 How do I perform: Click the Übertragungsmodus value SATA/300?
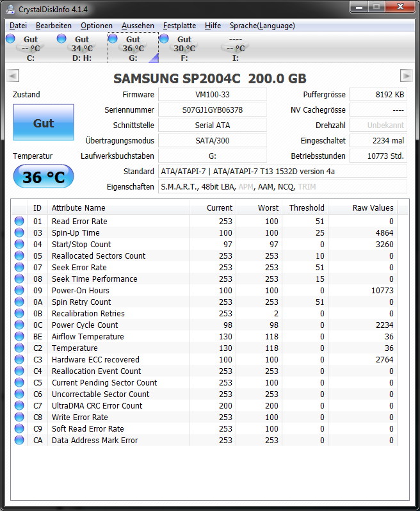213,140
